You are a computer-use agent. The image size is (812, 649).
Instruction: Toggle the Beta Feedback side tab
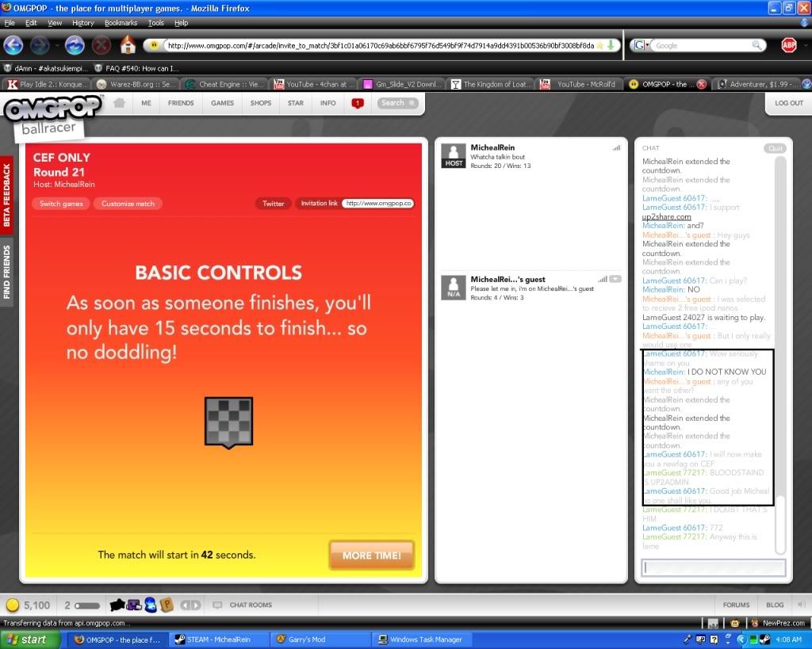click(x=7, y=195)
